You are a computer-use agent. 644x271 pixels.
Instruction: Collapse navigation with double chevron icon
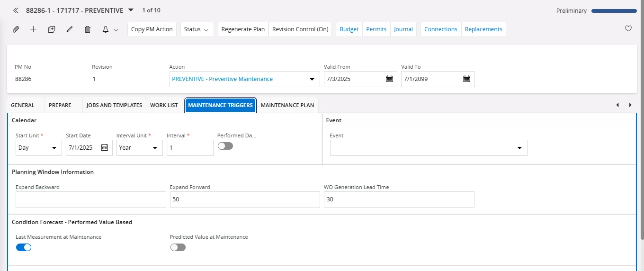(16, 10)
